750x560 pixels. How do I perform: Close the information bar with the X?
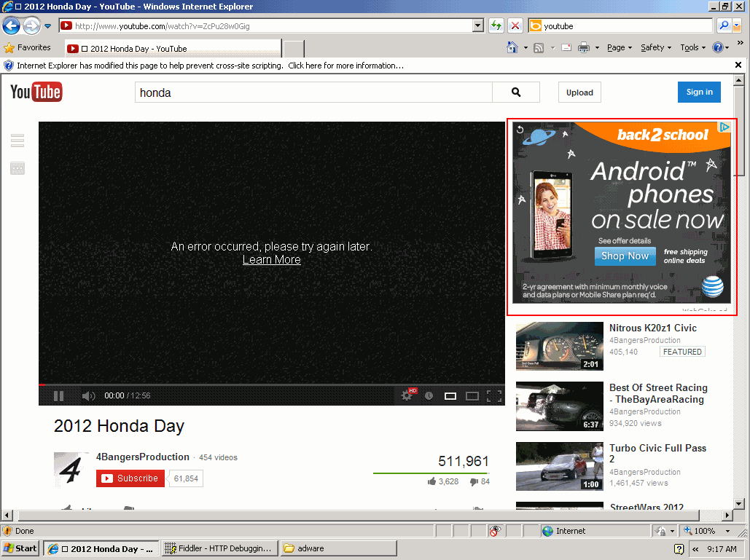coord(738,65)
